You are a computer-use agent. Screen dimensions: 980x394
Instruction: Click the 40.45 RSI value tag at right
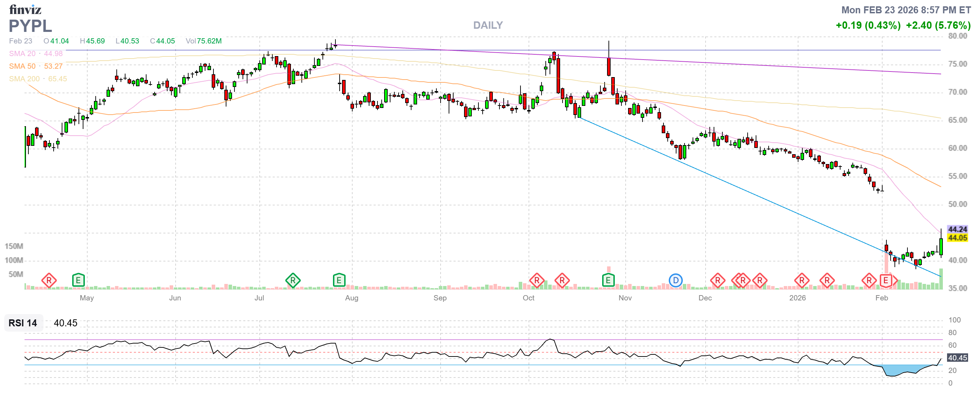coord(957,358)
